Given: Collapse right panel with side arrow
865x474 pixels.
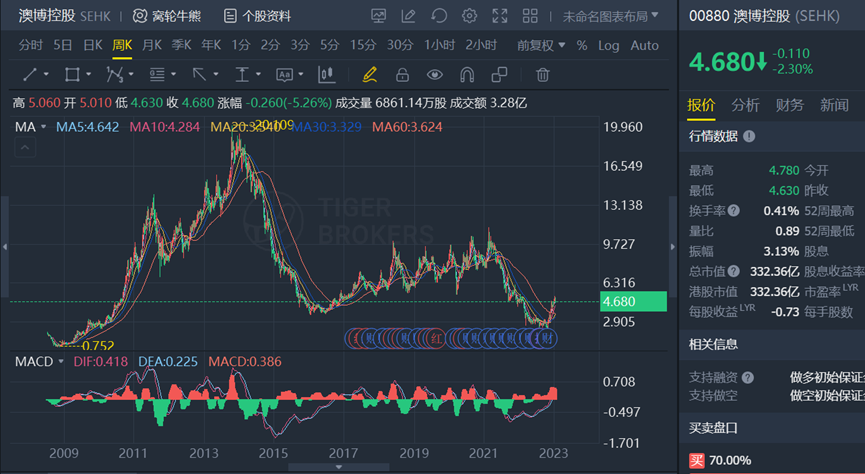Looking at the screenshot, I should tap(672, 247).
